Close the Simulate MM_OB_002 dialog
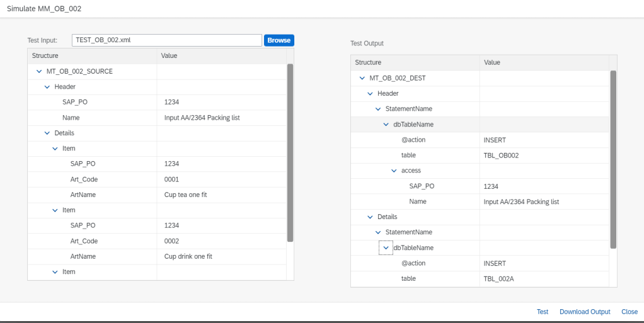 pos(629,312)
